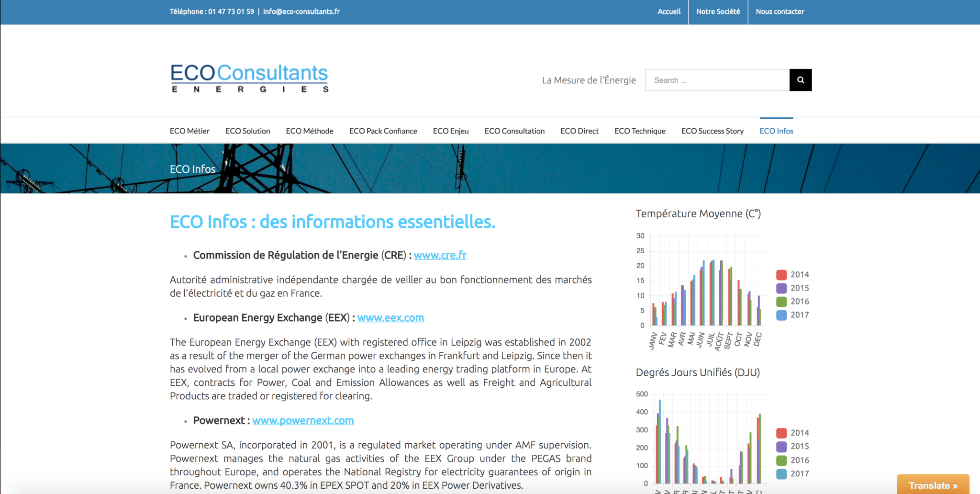Toggle the 2017 legend swatch in DJU chart

click(781, 474)
